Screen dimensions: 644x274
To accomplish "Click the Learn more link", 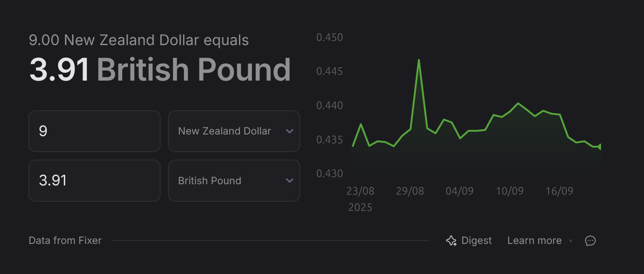I will [534, 241].
